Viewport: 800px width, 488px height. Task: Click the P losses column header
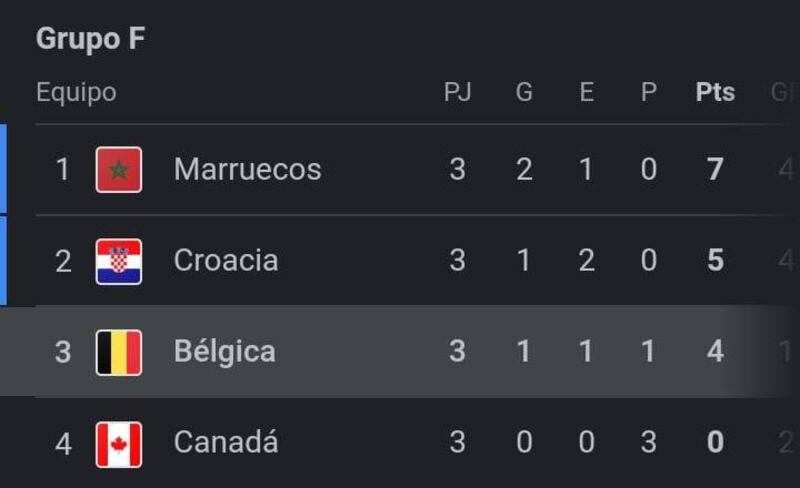(649, 93)
